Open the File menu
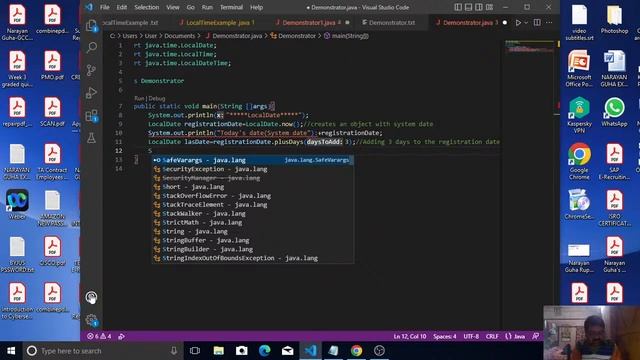The height and width of the screenshot is (360, 640). click(104, 7)
